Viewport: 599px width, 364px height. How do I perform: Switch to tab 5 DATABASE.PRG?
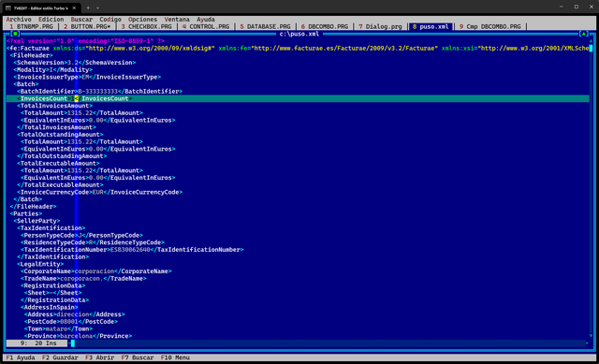coord(265,26)
